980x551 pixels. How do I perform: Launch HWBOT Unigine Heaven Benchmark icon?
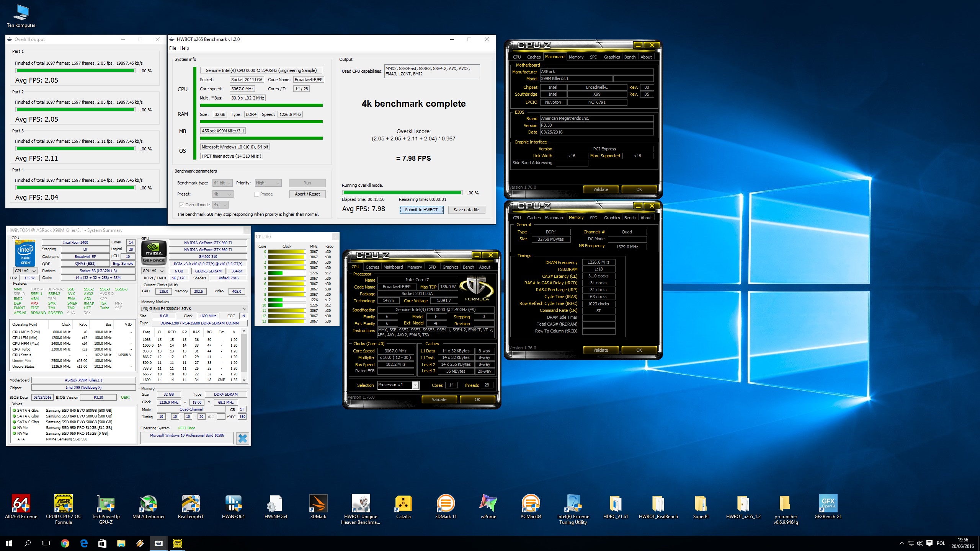[x=361, y=510]
